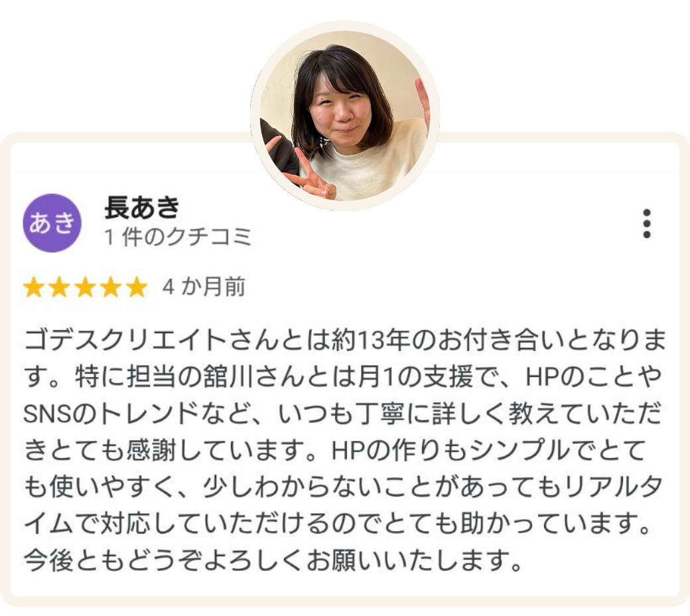
Task: Click the purple あき avatar icon
Action: click(52, 223)
